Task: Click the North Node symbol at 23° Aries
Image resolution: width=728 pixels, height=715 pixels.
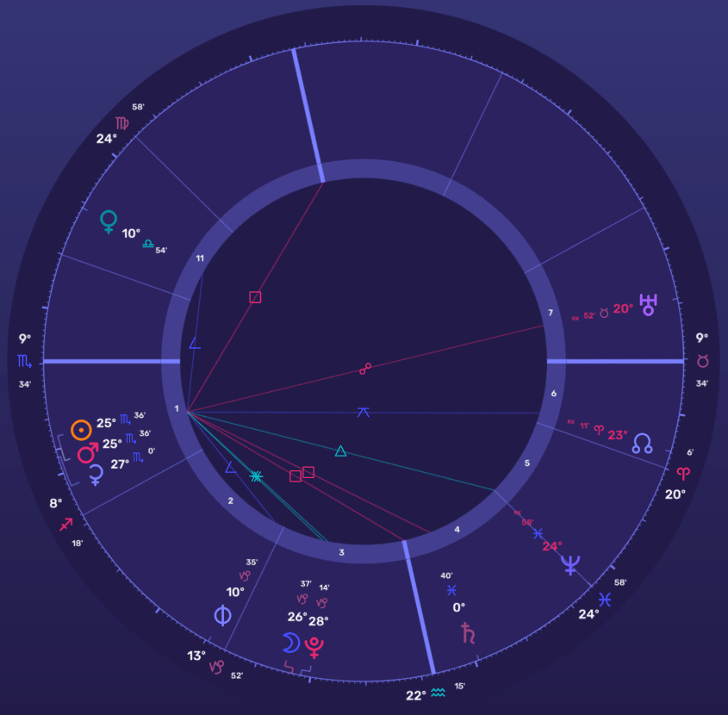Action: point(642,443)
